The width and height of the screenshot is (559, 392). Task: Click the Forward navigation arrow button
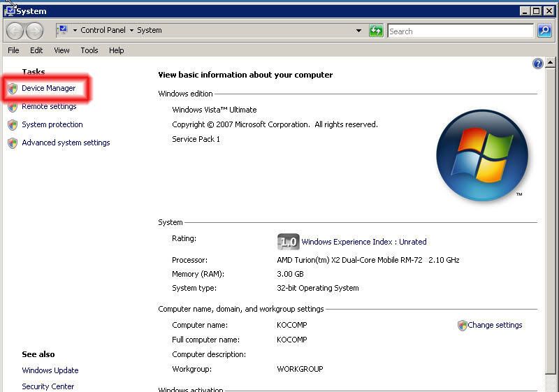point(34,31)
